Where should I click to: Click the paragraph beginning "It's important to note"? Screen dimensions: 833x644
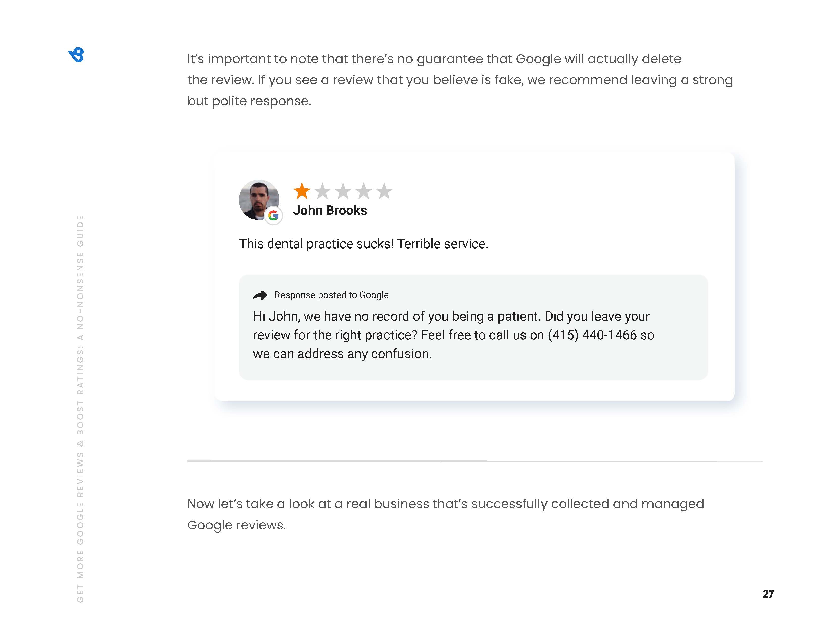point(460,80)
